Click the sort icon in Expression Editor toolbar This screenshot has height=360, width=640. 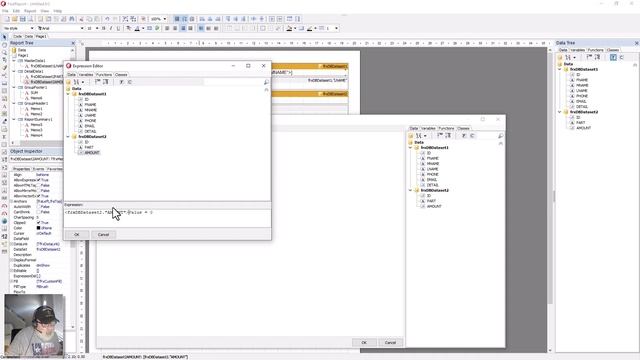click(76, 82)
